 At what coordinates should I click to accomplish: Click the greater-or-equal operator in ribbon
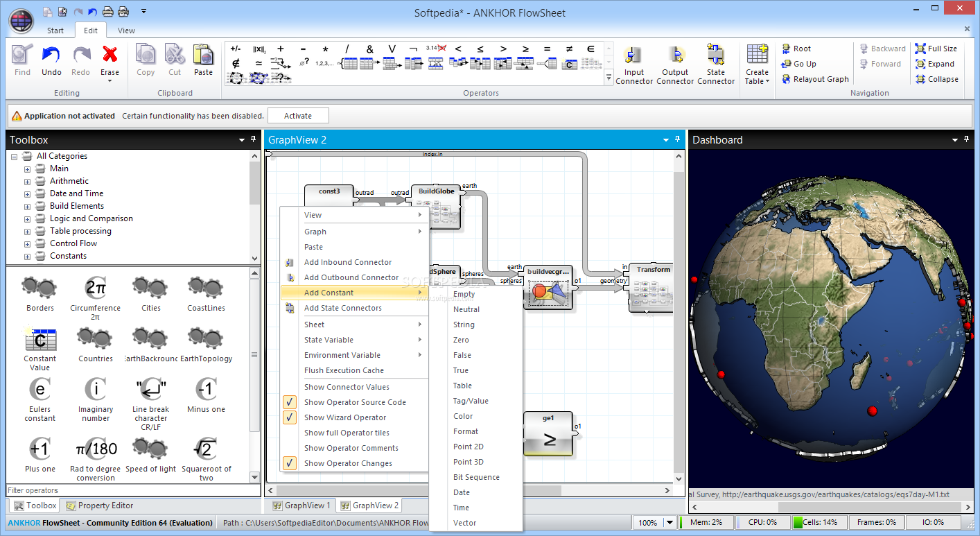click(525, 49)
